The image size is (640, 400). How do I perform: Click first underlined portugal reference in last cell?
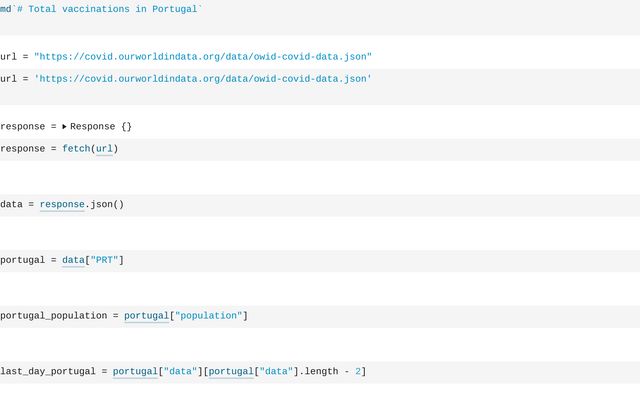click(x=135, y=372)
